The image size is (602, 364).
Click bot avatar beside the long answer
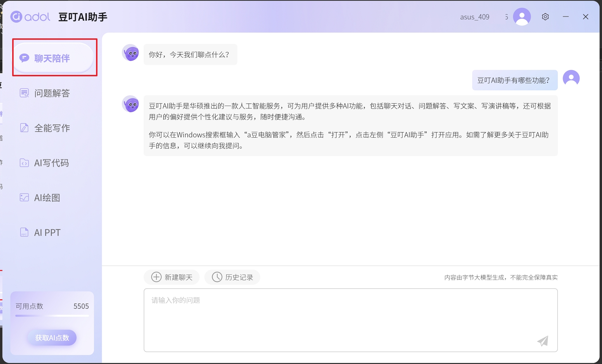(x=131, y=104)
